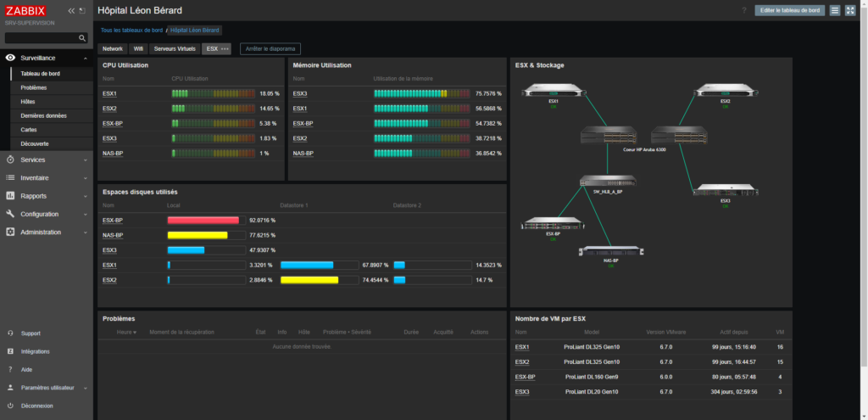Click the red ESX-BP disk usage bar
Screen dimensions: 868x420
click(x=203, y=221)
